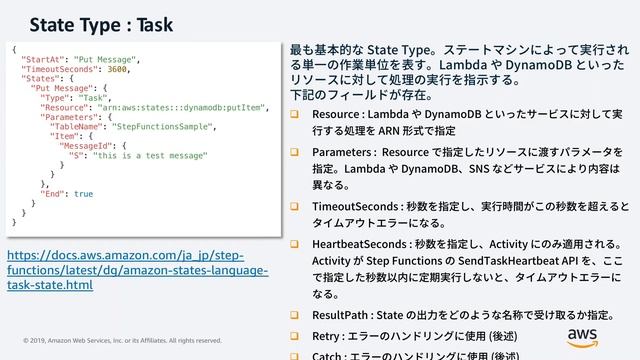Screen dimensions: 640x360
Task: Click the 'Resource : Lambda や DynamoDB' description
Action: tap(467, 122)
